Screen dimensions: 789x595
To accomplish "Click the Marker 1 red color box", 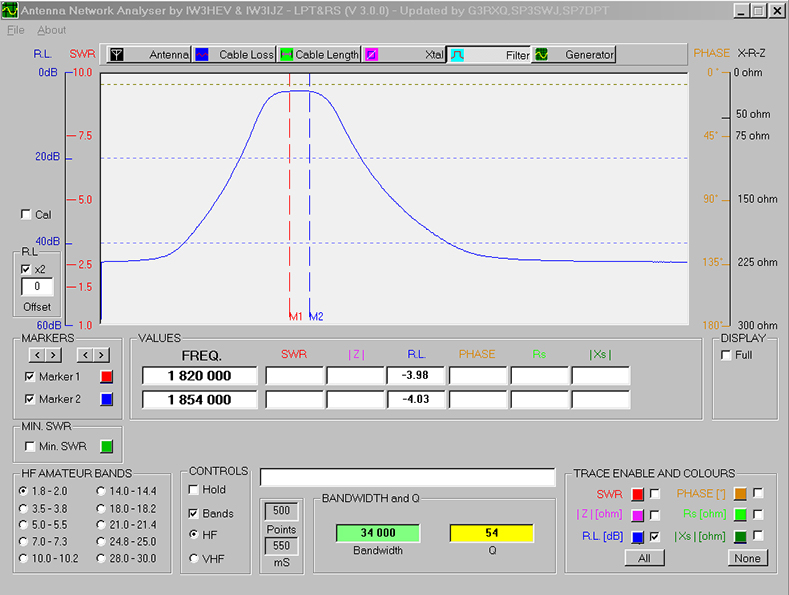I will pyautogui.click(x=107, y=377).
